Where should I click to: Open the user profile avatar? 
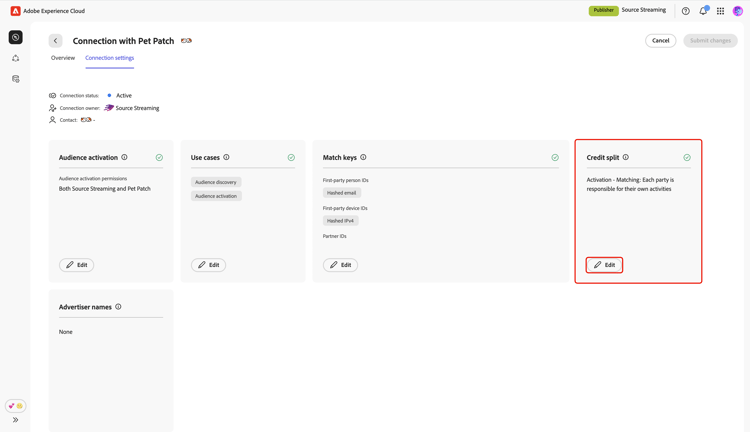738,11
